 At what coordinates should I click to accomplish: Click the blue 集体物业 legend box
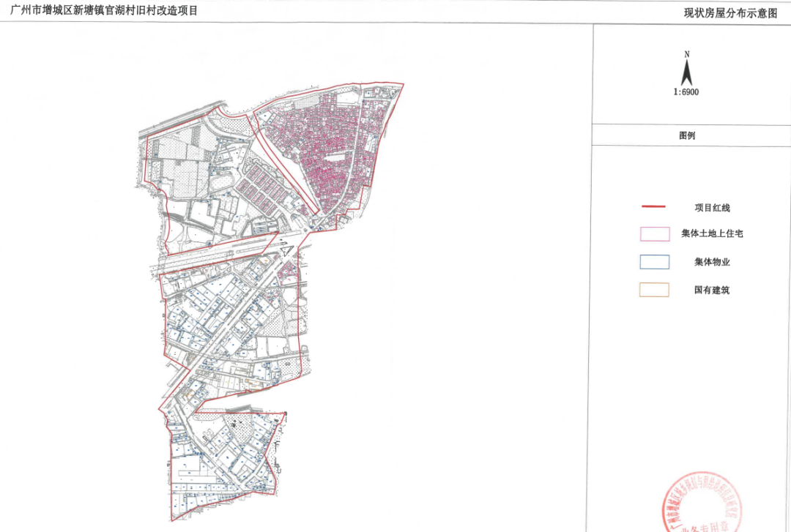click(x=654, y=262)
